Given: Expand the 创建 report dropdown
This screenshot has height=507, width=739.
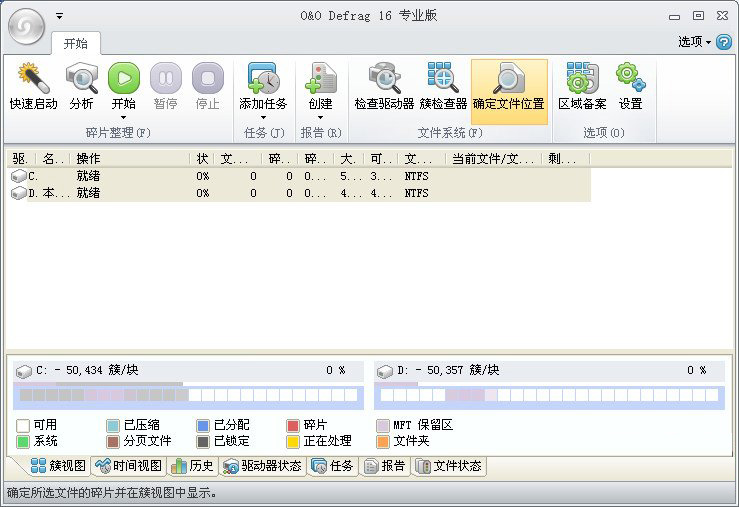Looking at the screenshot, I should (320, 118).
